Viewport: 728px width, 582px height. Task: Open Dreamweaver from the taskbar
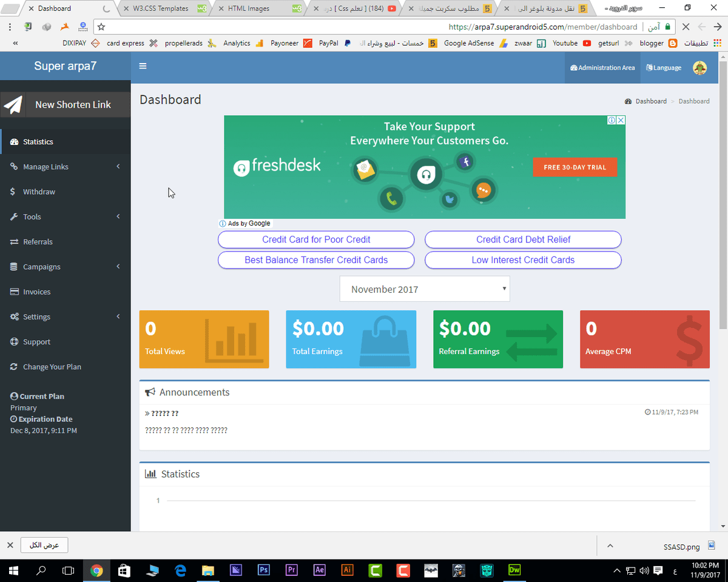(x=514, y=570)
